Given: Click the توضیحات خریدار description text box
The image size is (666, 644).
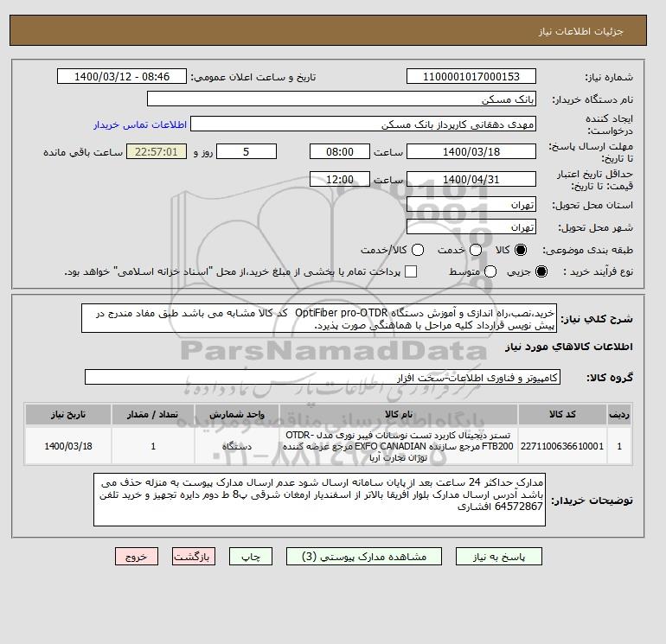Looking at the screenshot, I should (x=319, y=500).
